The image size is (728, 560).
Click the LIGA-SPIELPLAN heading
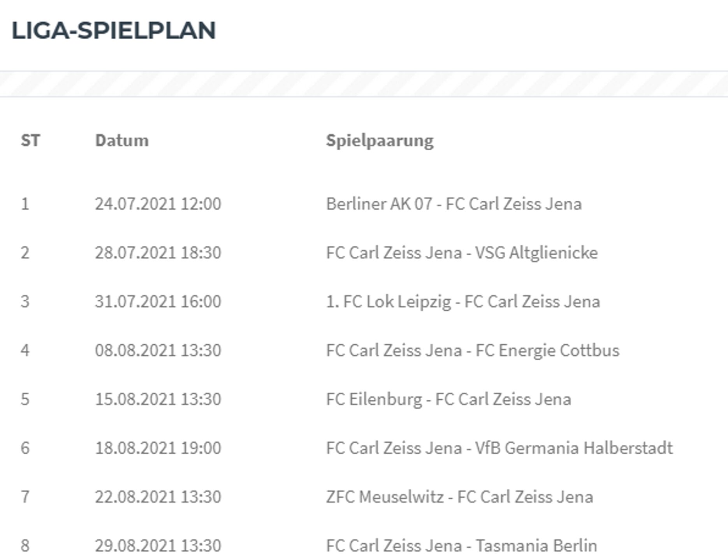tap(113, 30)
